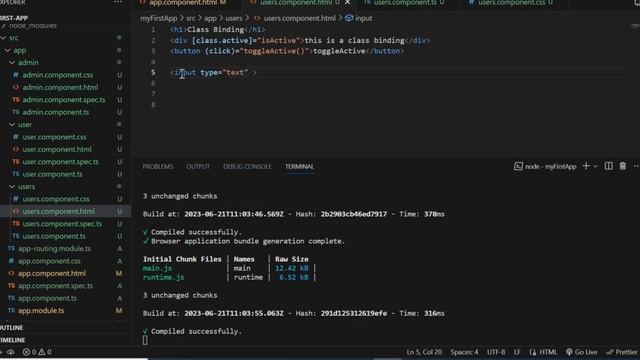Kill terminal with trash icon
The height and width of the screenshot is (360, 640).
(x=622, y=166)
